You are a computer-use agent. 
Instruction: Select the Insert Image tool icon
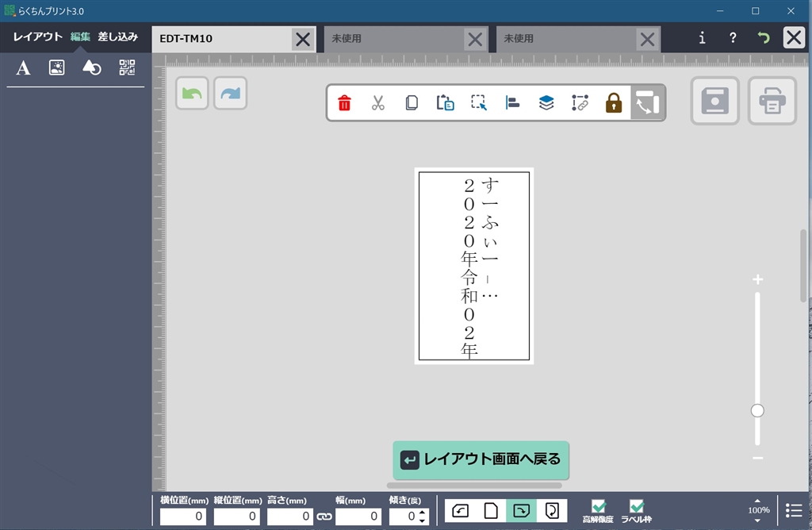point(56,67)
